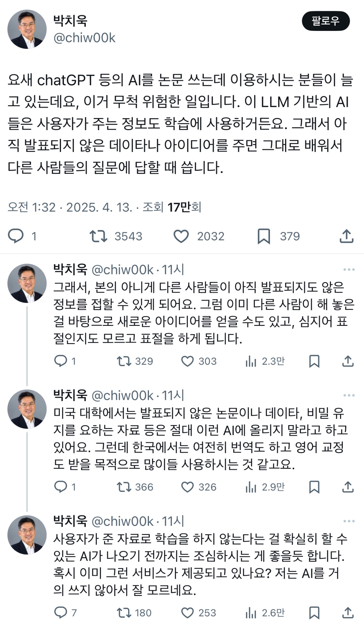
Task: Repost the first reply with 329 reposts
Action: (x=124, y=361)
